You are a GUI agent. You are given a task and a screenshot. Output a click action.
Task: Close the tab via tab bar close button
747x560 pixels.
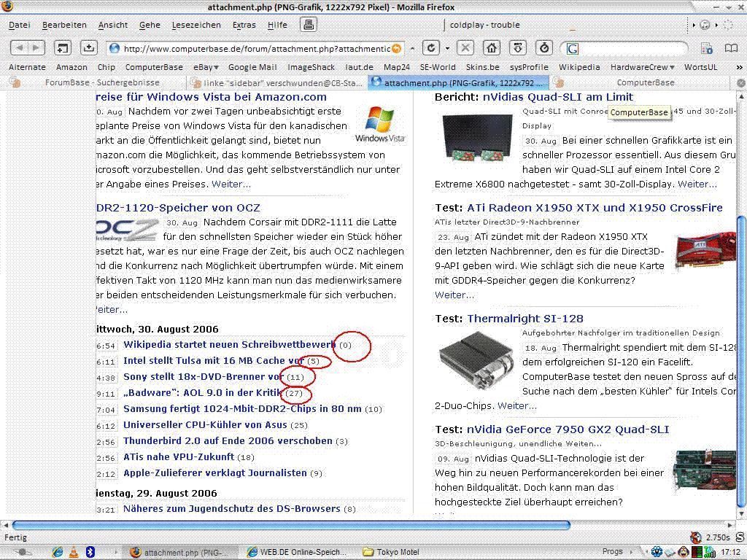click(x=741, y=83)
